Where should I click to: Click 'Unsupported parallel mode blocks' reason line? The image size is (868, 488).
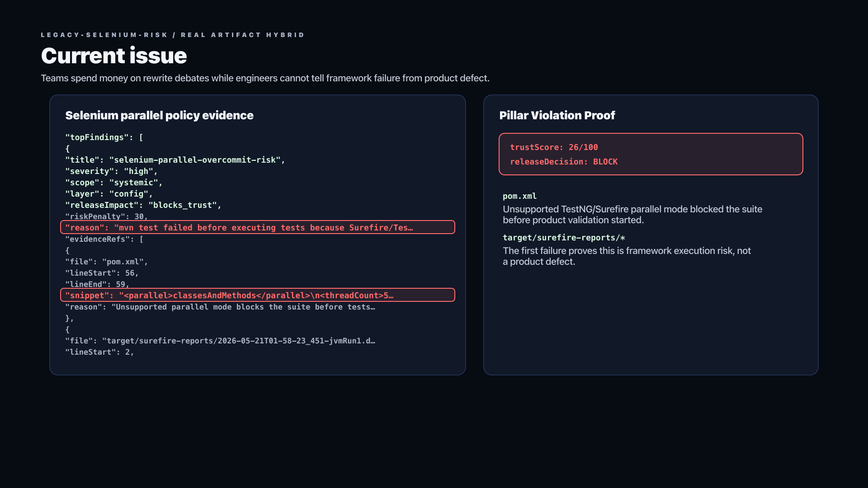[x=220, y=307]
